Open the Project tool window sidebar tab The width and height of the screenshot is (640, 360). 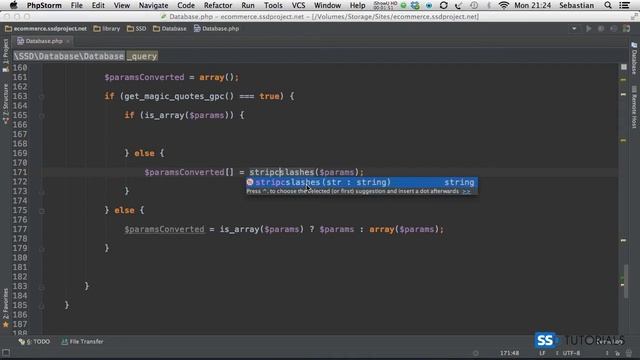(x=5, y=56)
